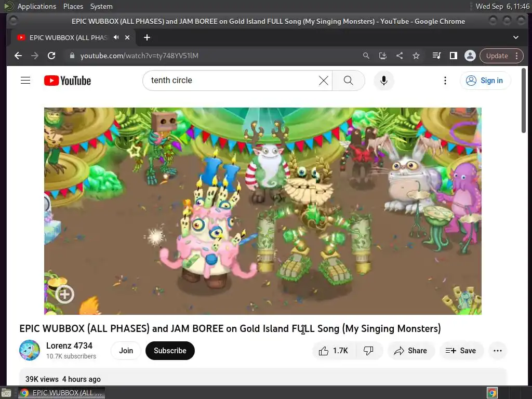The height and width of the screenshot is (399, 532).
Task: Click the page vertical scrollbar
Action: 524,100
